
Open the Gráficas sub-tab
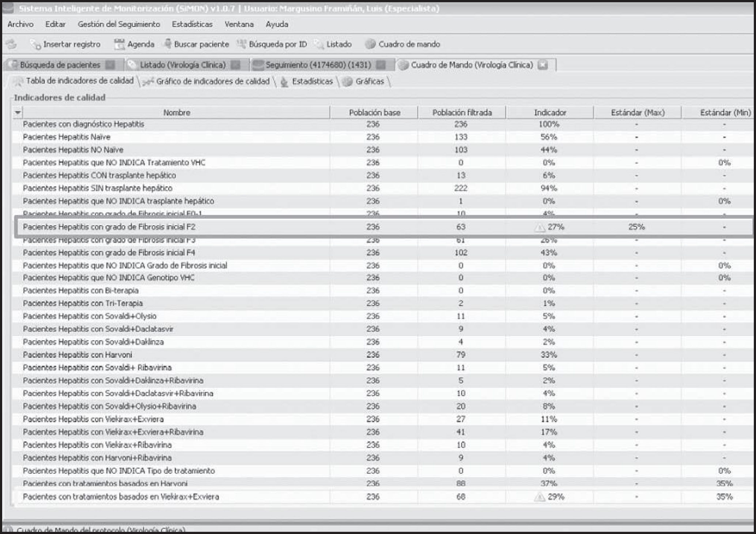click(369, 81)
